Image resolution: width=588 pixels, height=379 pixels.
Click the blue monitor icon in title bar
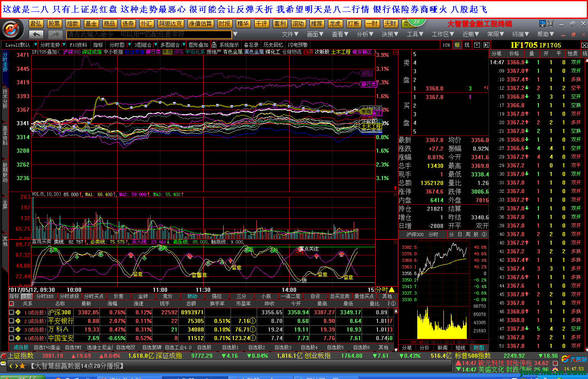click(x=543, y=24)
